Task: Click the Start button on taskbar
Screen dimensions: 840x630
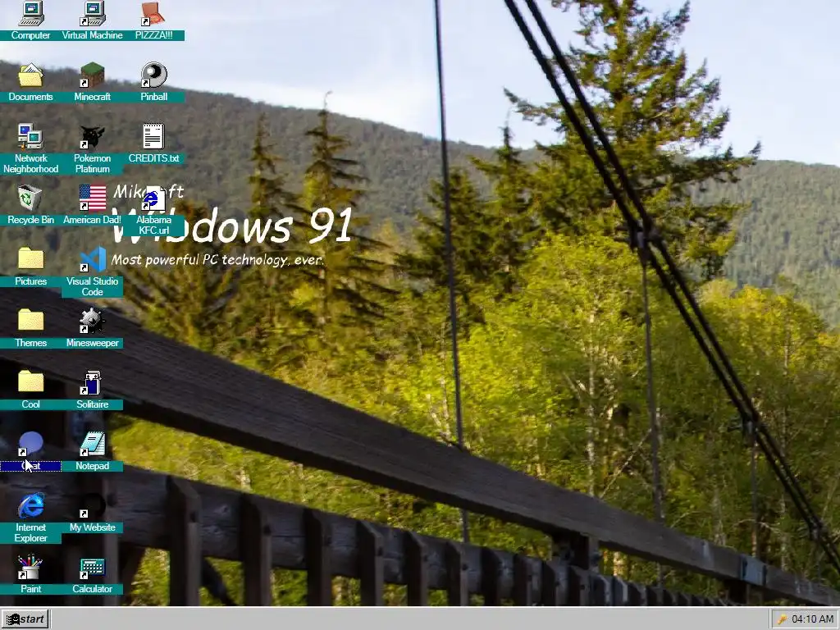Action: [x=25, y=619]
